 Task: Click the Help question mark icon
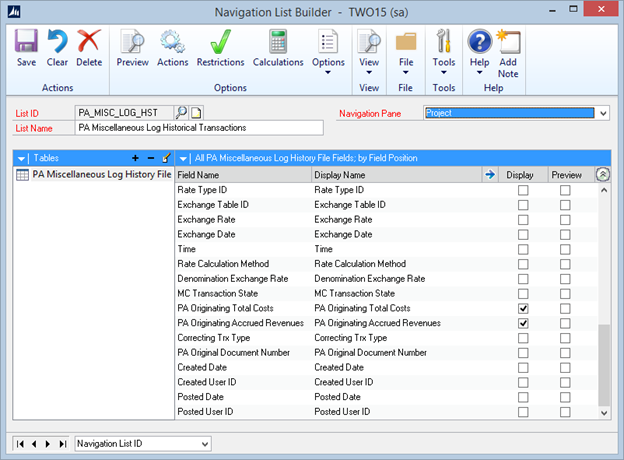click(x=480, y=41)
